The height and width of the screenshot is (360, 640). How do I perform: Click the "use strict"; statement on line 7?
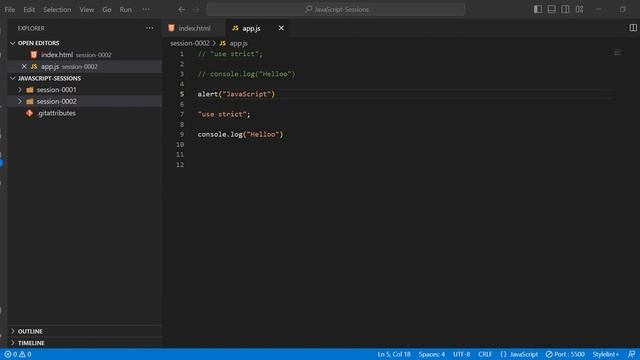coord(224,114)
